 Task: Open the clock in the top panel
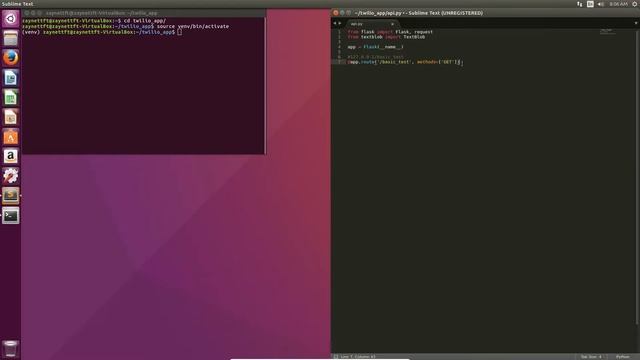(x=618, y=4)
